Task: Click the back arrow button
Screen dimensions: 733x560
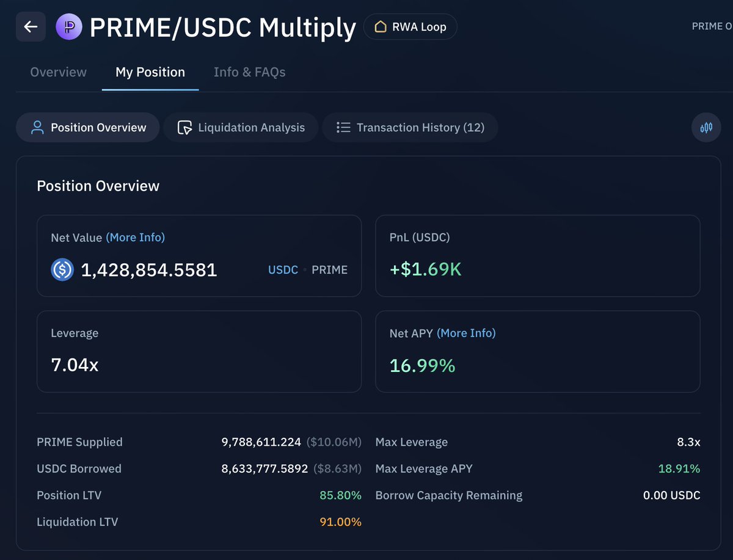Action: point(31,27)
